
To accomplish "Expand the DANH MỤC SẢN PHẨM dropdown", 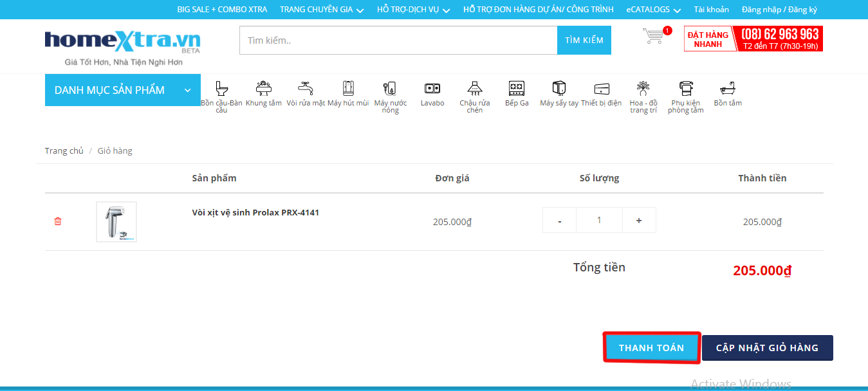I will [x=123, y=90].
